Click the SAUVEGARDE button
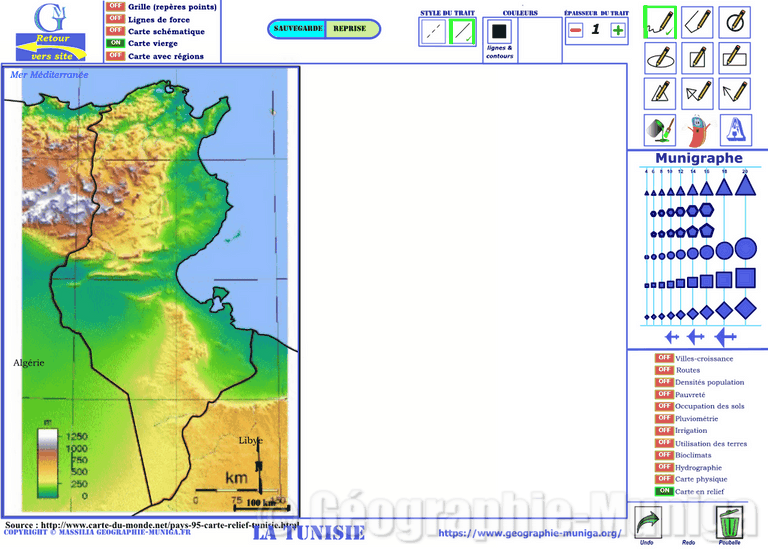Viewport: 768px width, 552px height. (298, 29)
